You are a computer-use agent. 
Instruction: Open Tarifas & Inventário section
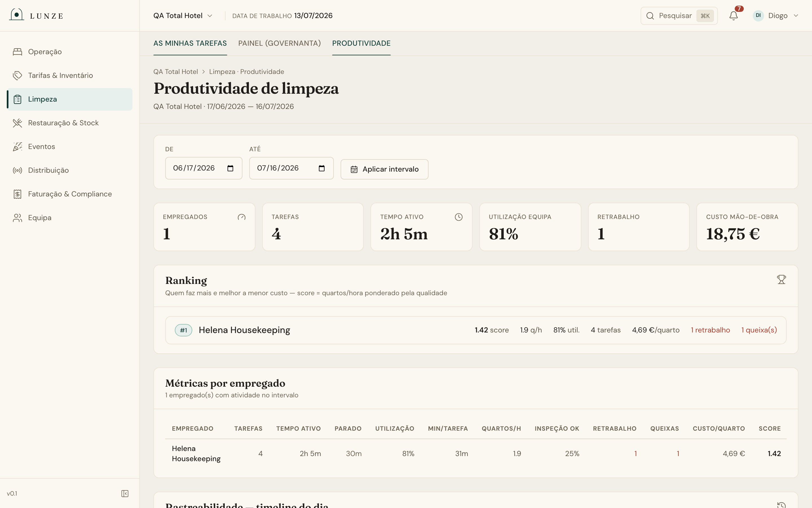(x=69, y=75)
